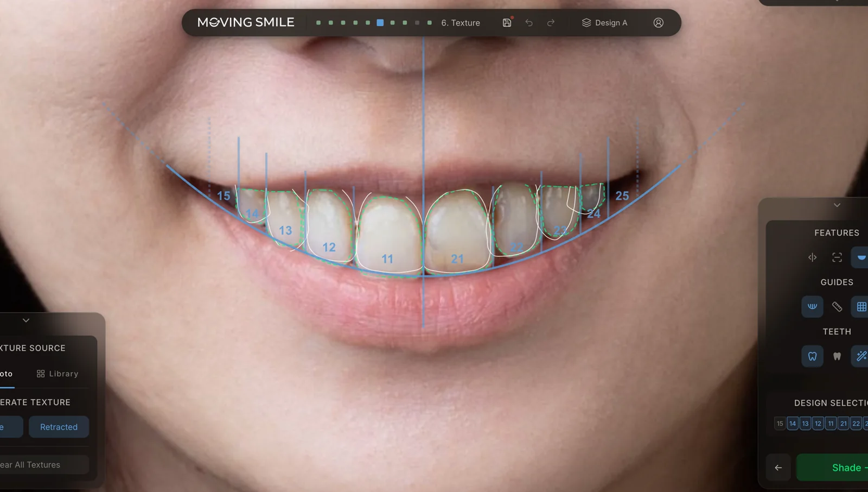
Task: Select tooth 25 label on the photo
Action: [x=622, y=195]
